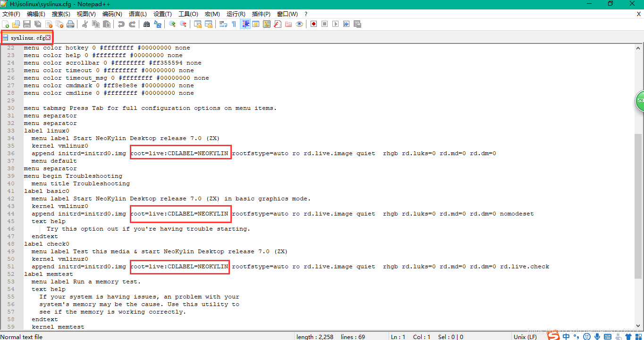Toggle the Document Map panel icon
This screenshot has height=340, width=644.
tap(267, 24)
